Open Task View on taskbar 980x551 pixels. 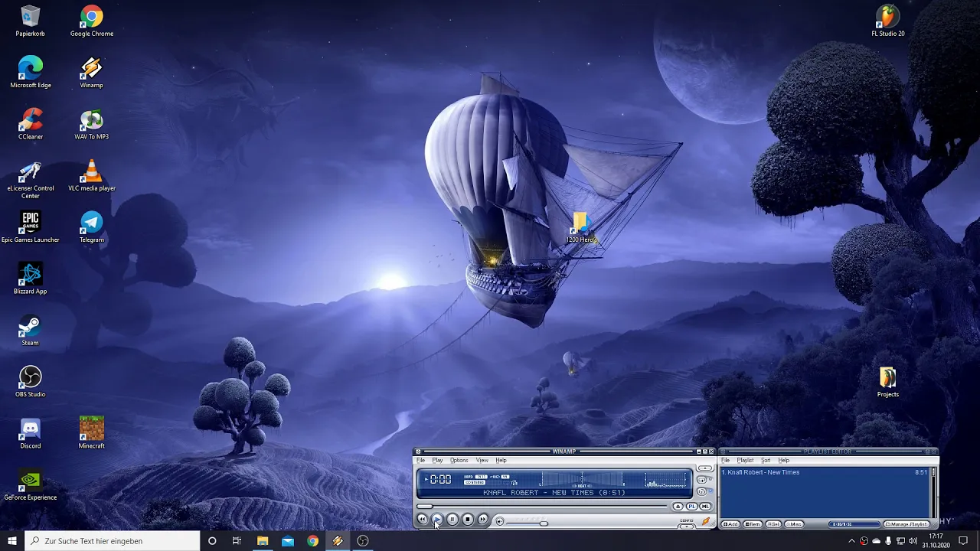(x=237, y=541)
